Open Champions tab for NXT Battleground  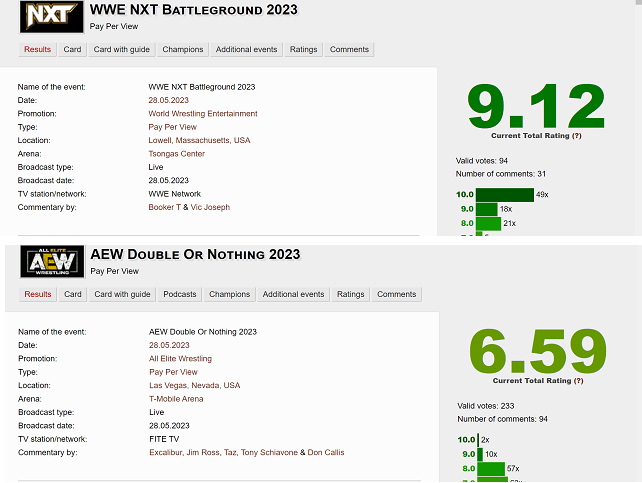click(x=183, y=50)
